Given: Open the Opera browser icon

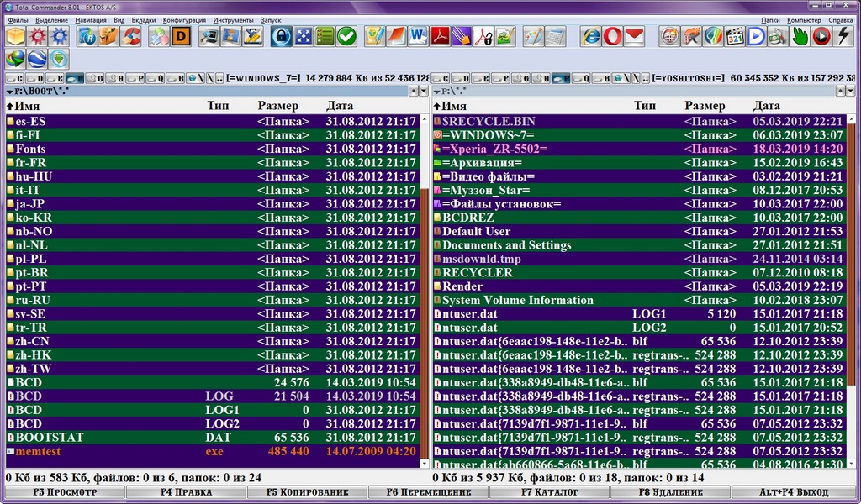Looking at the screenshot, I should [x=613, y=36].
